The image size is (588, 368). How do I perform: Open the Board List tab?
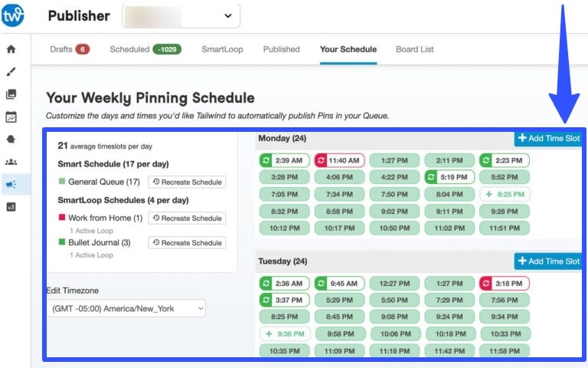click(414, 49)
